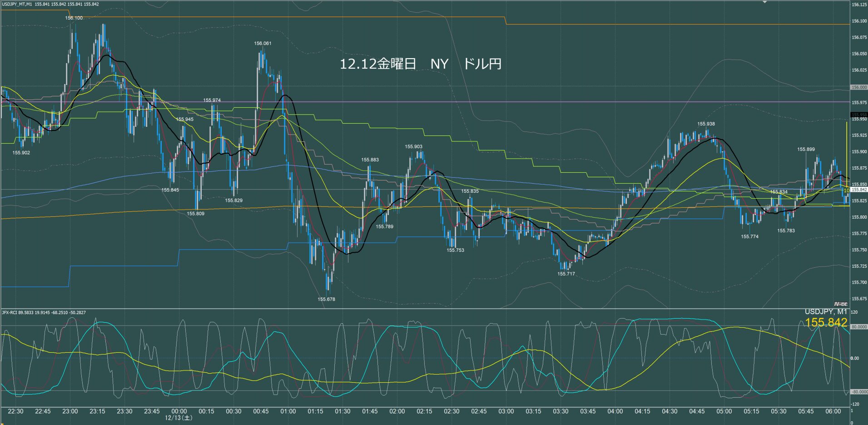Click the 155.938 swing high label
Viewport: 868px width, 425px height.
[x=706, y=124]
